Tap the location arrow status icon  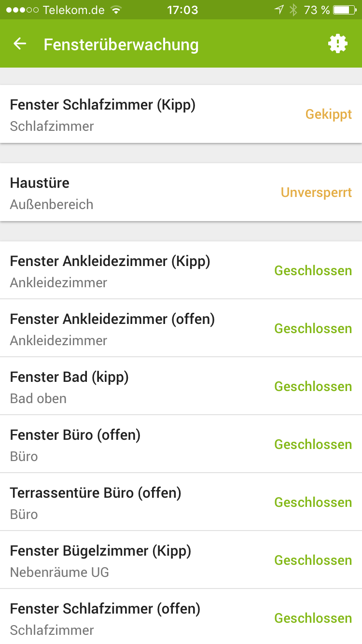279,10
